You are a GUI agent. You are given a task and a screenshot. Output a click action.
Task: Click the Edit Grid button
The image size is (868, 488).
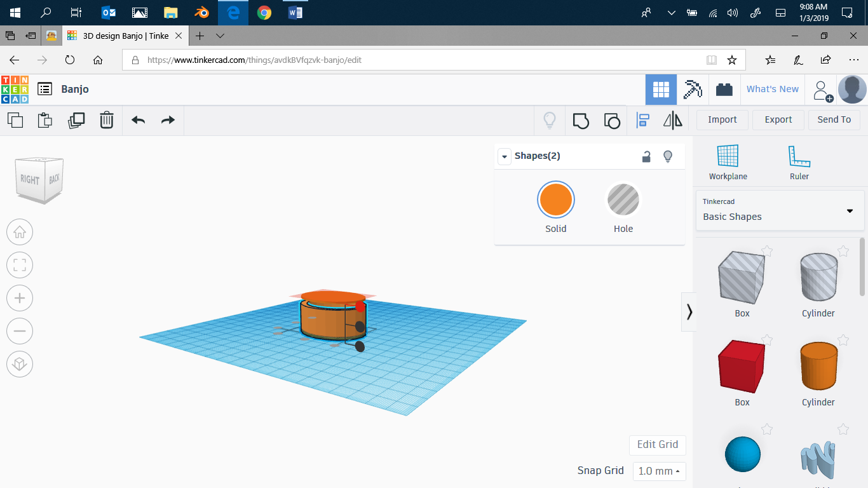pyautogui.click(x=657, y=445)
